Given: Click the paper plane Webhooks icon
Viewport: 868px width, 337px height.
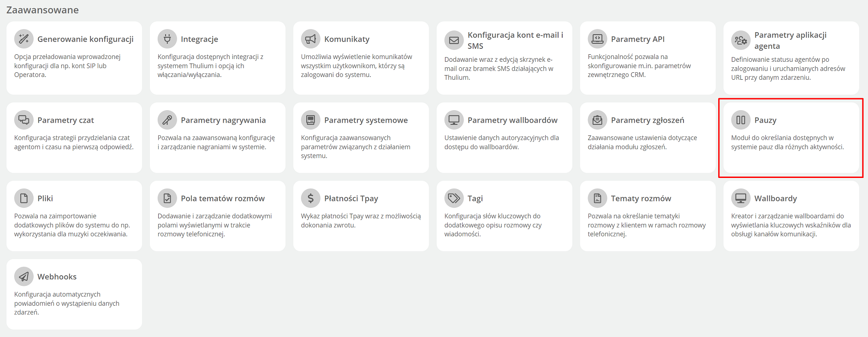Looking at the screenshot, I should coord(24,277).
